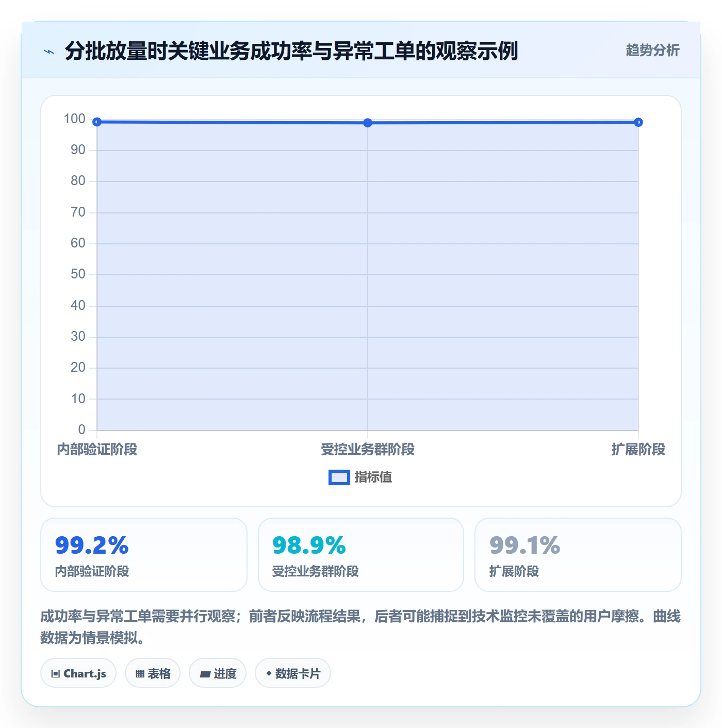Click the 数据卡片 tag chip
Viewport: 722px width, 728px height.
293,673
